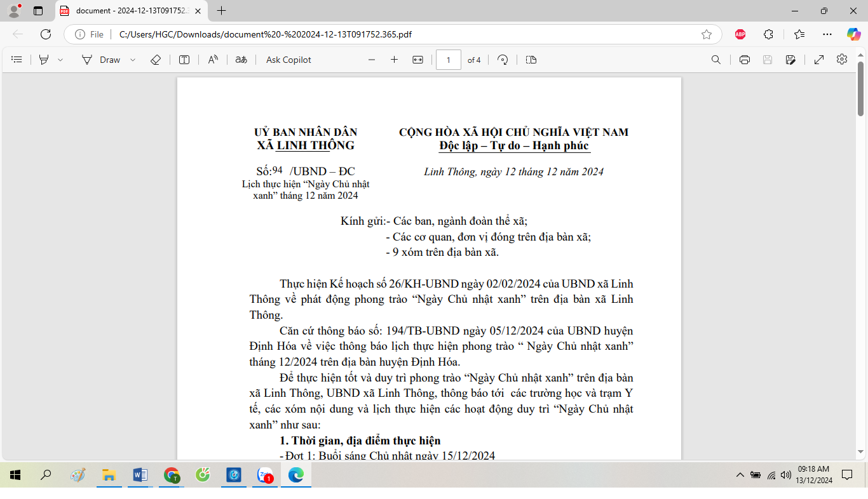This screenshot has width=868, height=499.
Task: Click the Translate icon
Action: 241,60
